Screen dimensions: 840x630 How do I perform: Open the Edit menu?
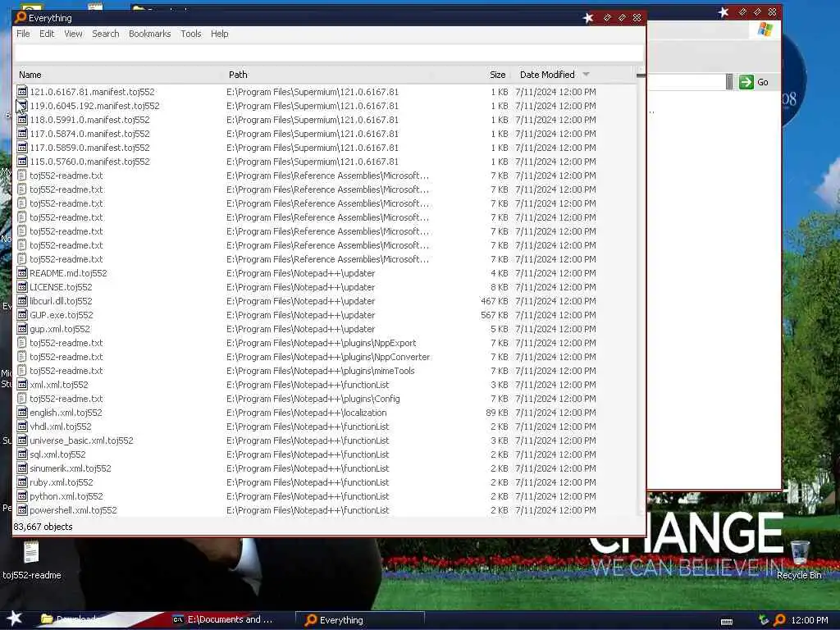[47, 34]
